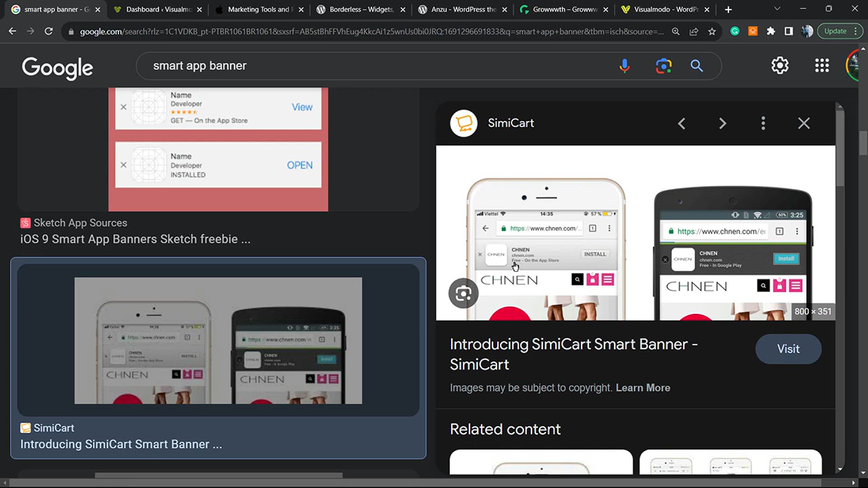Open the Grammarly extension icon
This screenshot has width=868, height=488.
coord(735,31)
